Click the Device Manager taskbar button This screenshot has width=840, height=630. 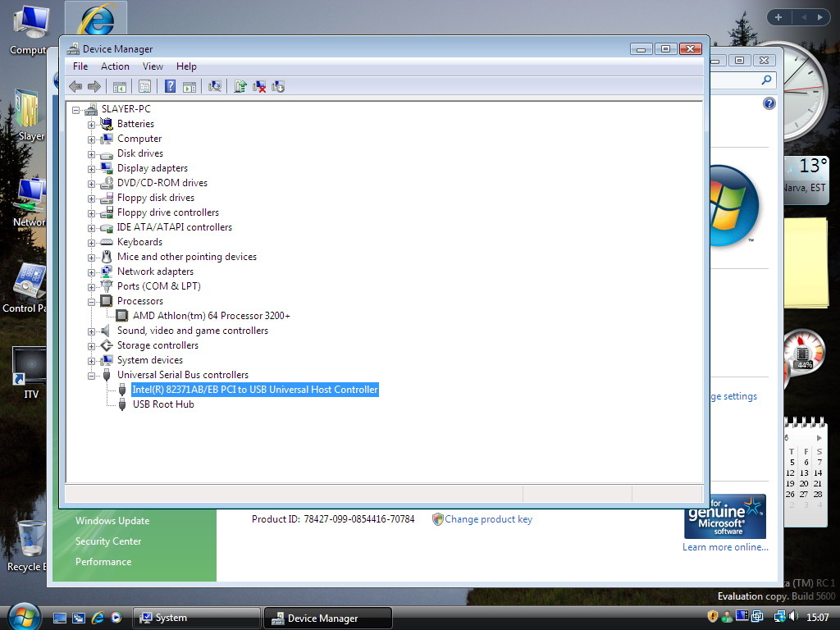coord(328,618)
